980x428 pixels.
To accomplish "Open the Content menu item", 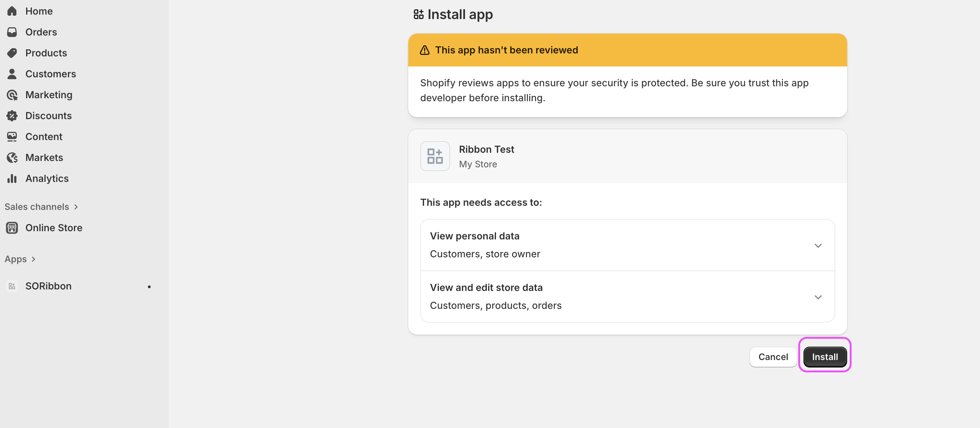I will pyautogui.click(x=44, y=136).
